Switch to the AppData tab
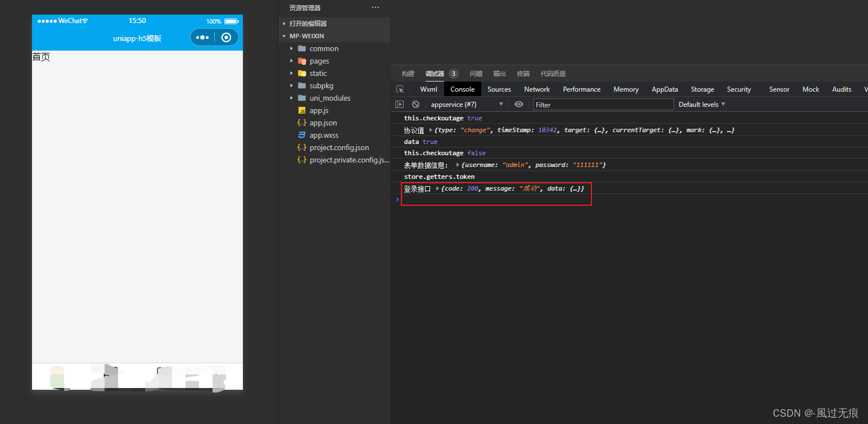Viewport: 868px width, 424px height. (x=664, y=89)
